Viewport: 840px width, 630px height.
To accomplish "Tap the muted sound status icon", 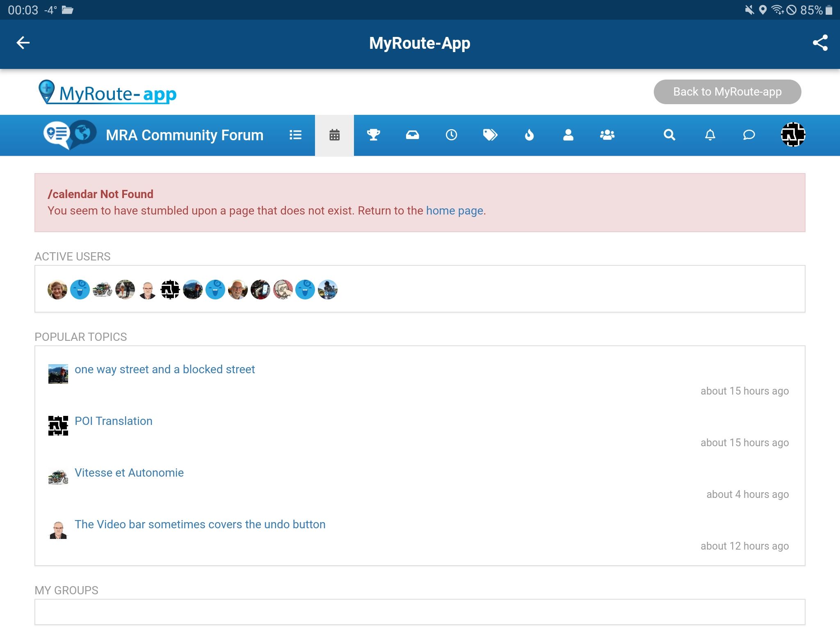I will coord(749,10).
